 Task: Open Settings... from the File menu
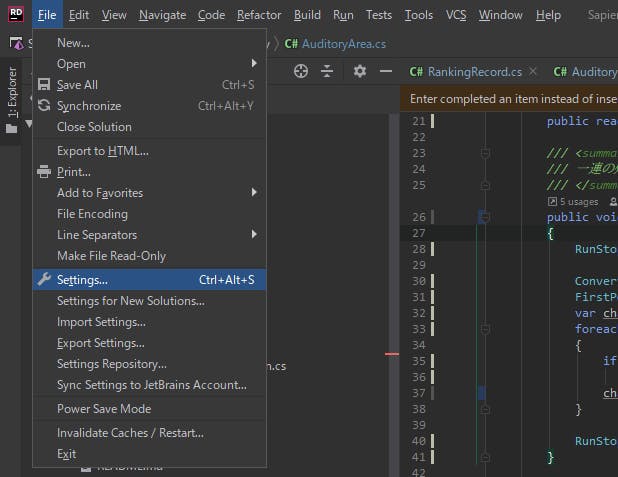pyautogui.click(x=149, y=279)
